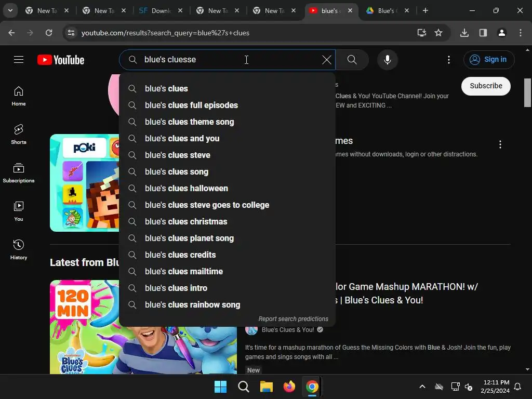The image size is (532, 399).
Task: Select suggestion "blue's clues mailtime"
Action: (x=228, y=271)
